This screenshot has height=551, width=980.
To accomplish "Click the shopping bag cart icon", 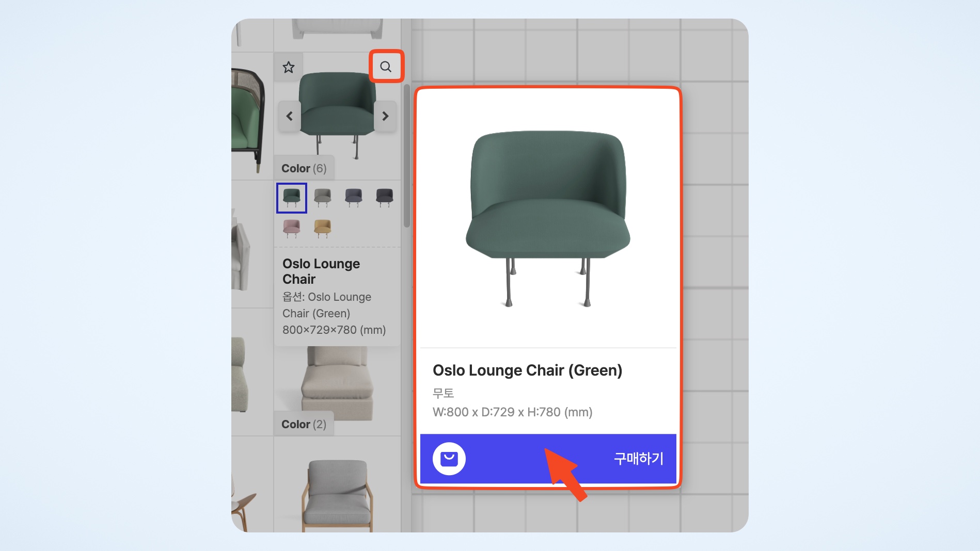I will click(x=449, y=459).
